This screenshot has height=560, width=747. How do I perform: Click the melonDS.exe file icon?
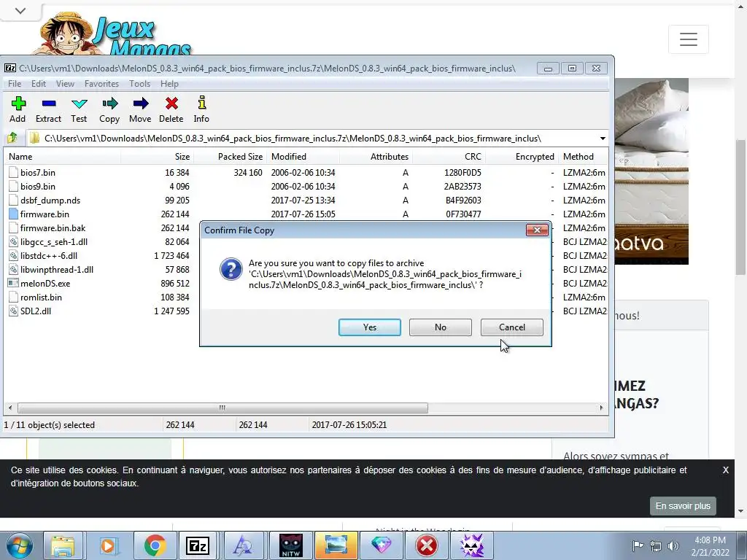[13, 284]
